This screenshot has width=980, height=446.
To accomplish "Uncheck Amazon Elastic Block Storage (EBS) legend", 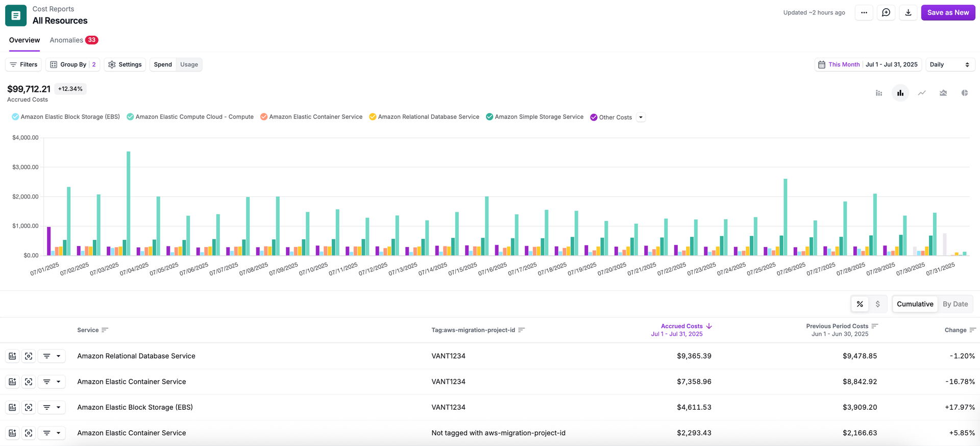I will (x=15, y=117).
